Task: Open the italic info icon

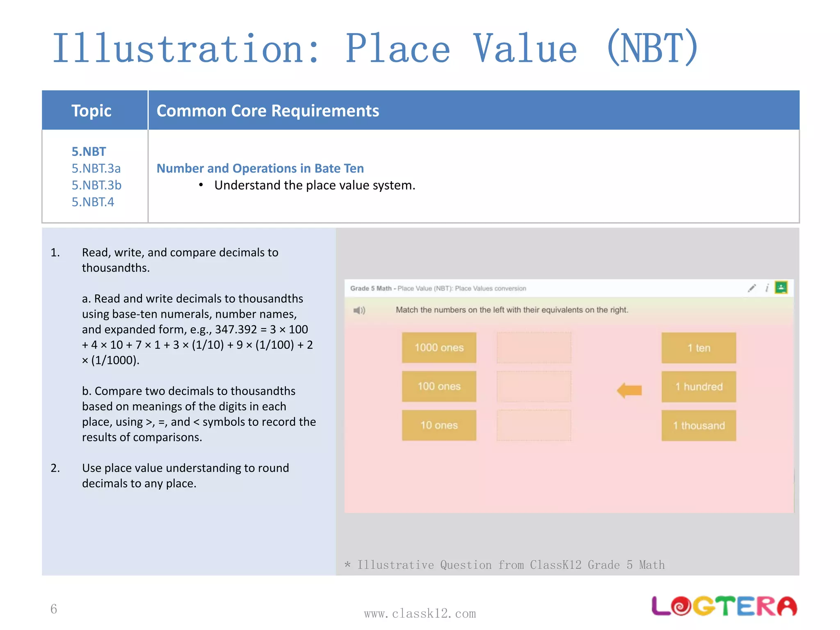Action: pyautogui.click(x=767, y=288)
